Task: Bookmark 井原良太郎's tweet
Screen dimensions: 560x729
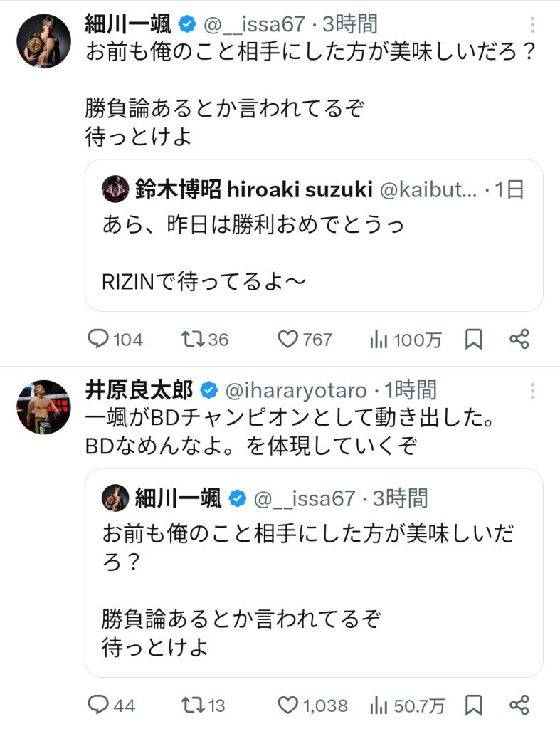Action: (x=473, y=705)
